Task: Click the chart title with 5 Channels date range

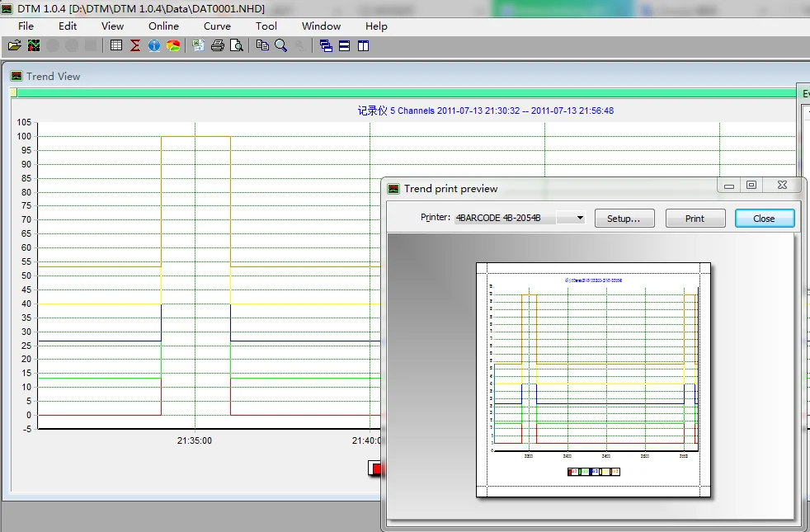Action: [486, 111]
